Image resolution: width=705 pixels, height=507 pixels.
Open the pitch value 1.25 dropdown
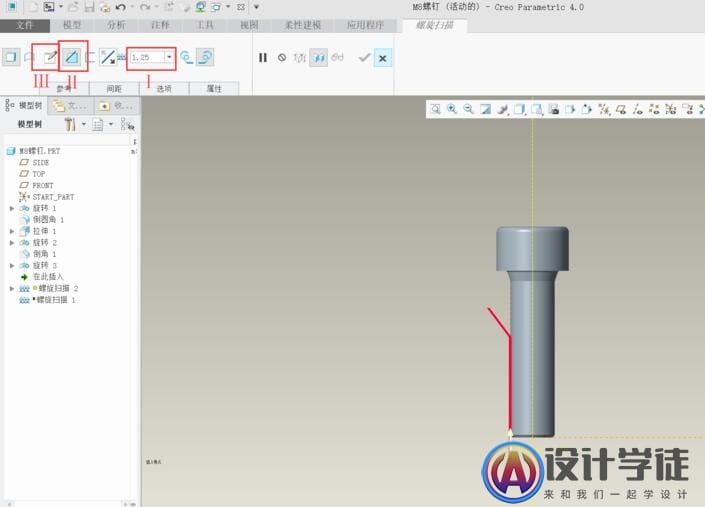pos(169,58)
